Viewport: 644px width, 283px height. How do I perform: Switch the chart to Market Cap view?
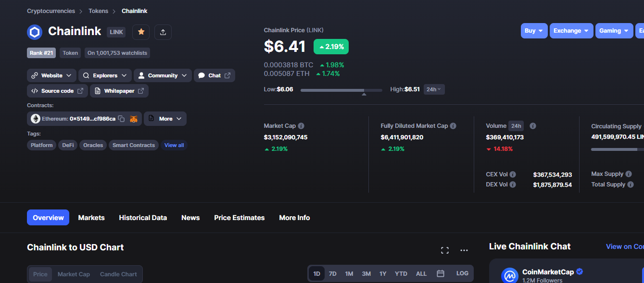pyautogui.click(x=74, y=274)
